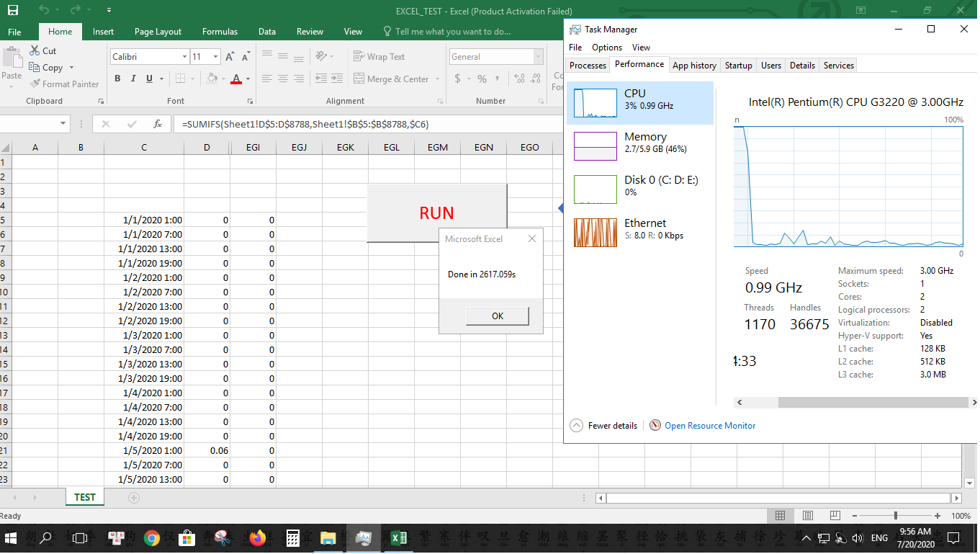Select the TEST sheet tab
The width and height of the screenshot is (980, 554).
[x=85, y=497]
